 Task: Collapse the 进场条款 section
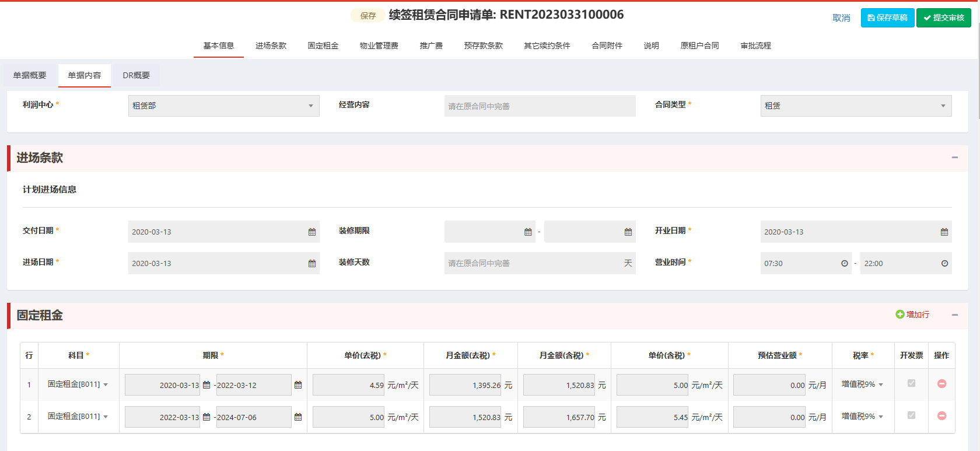(955, 158)
